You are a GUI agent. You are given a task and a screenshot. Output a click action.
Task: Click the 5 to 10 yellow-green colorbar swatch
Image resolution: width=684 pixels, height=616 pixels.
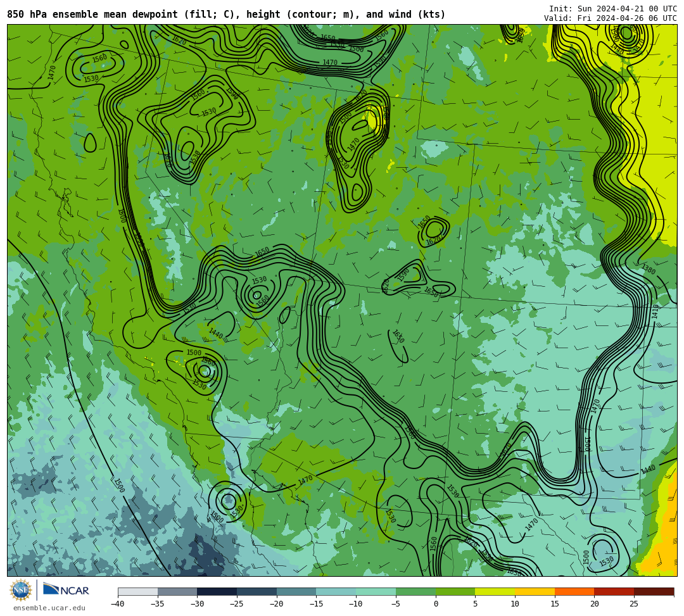click(x=495, y=591)
